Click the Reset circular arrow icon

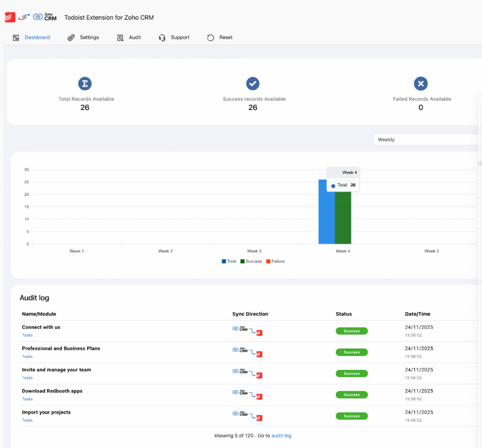210,37
